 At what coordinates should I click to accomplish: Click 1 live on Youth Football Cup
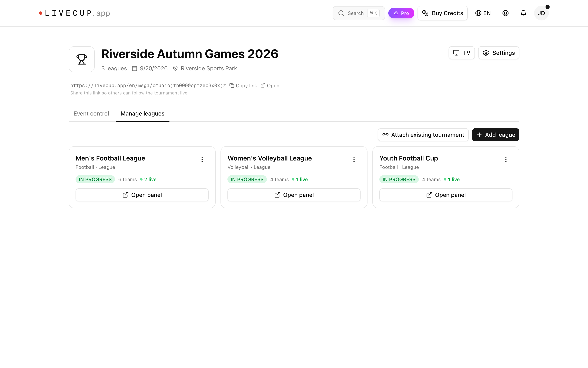click(x=452, y=179)
